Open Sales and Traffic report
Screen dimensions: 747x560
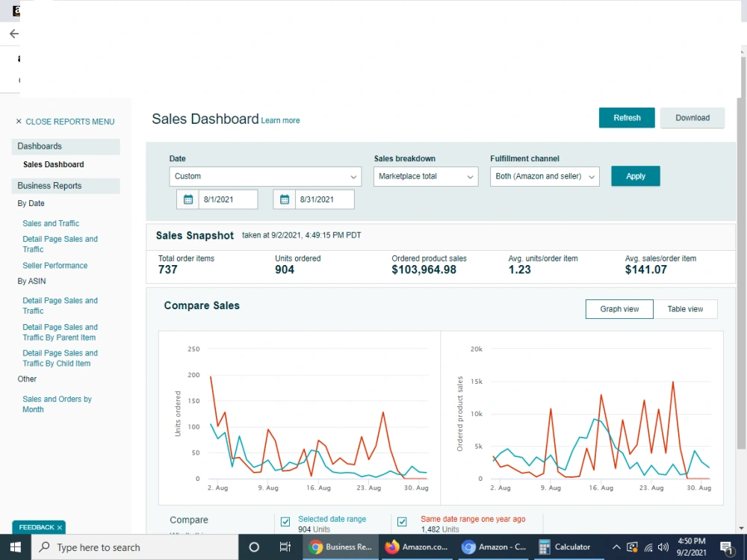(51, 223)
